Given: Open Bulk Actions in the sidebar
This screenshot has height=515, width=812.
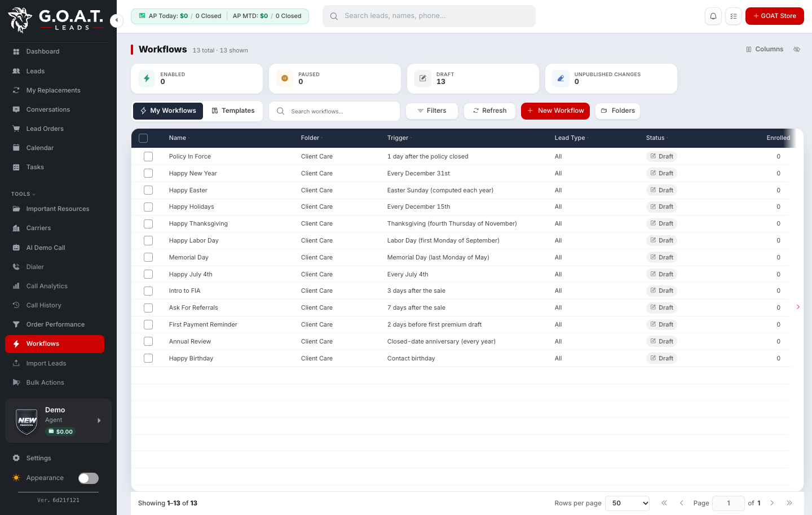Looking at the screenshot, I should pos(55,382).
